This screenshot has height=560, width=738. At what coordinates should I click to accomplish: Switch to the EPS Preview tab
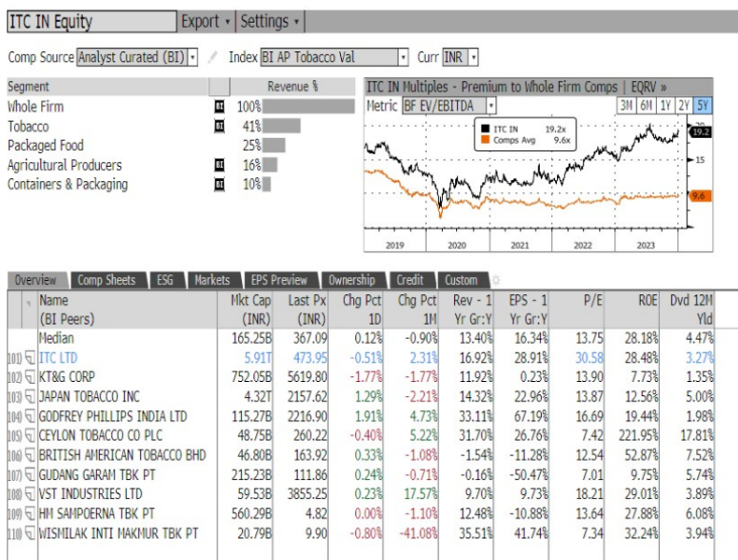[x=279, y=280]
